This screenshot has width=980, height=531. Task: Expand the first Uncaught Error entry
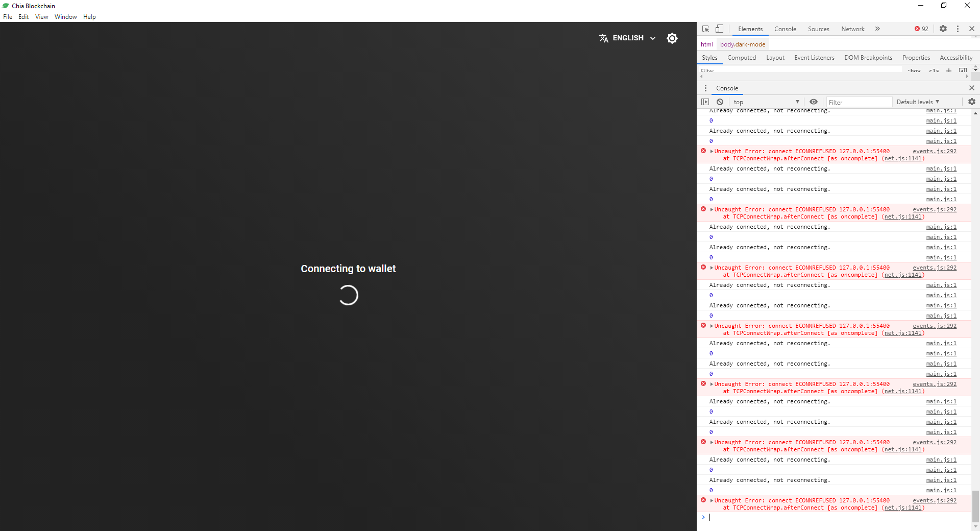click(711, 151)
